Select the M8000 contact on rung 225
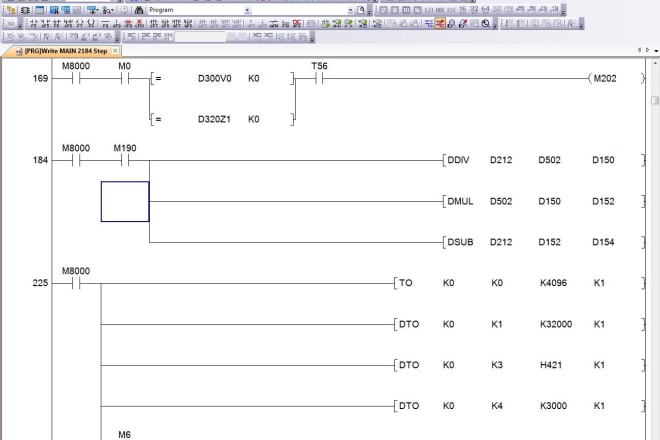The height and width of the screenshot is (440, 660). [x=76, y=278]
